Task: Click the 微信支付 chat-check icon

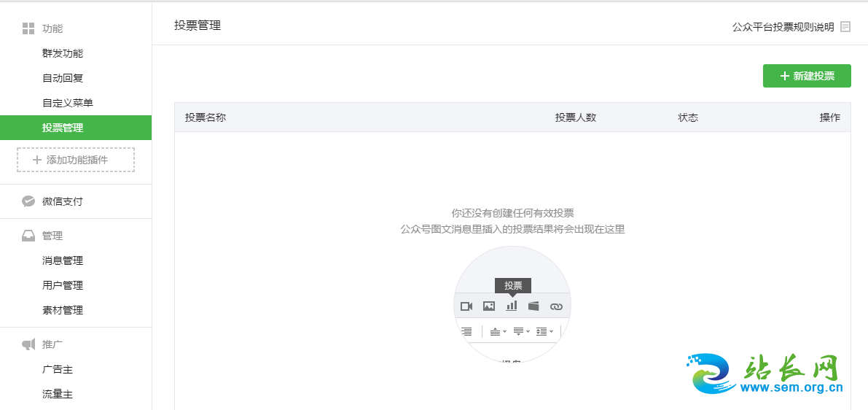Action: (x=28, y=201)
